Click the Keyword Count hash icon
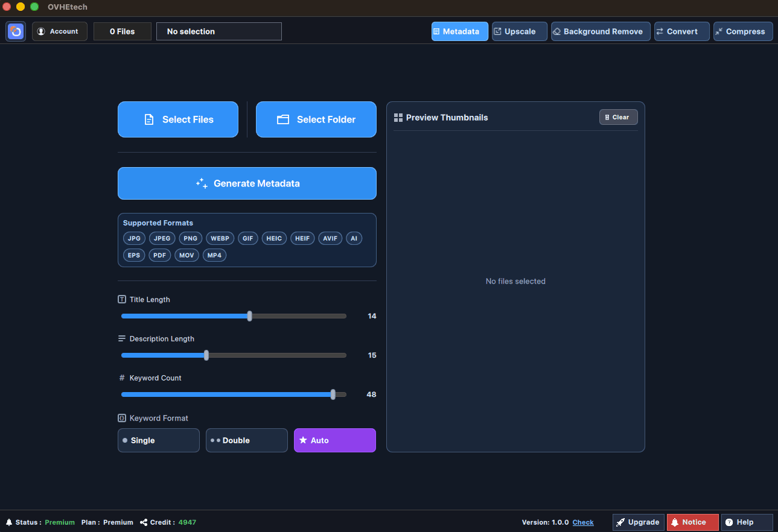Screen dimensions: 778x532 click(x=123, y=378)
